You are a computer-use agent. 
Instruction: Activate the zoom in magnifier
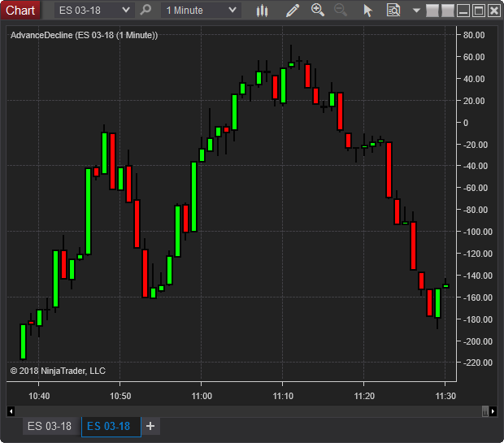tap(318, 10)
